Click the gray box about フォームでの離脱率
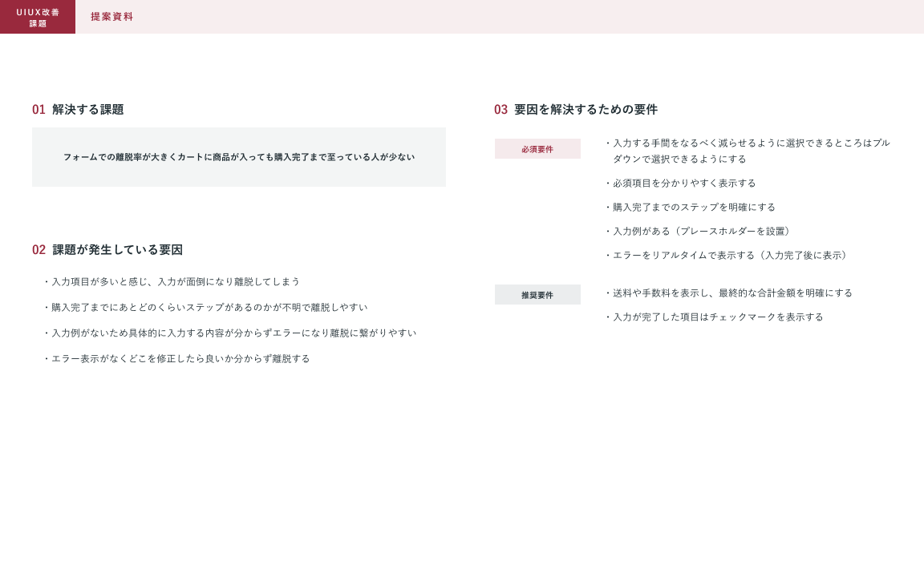This screenshot has height=561, width=924. tap(239, 157)
